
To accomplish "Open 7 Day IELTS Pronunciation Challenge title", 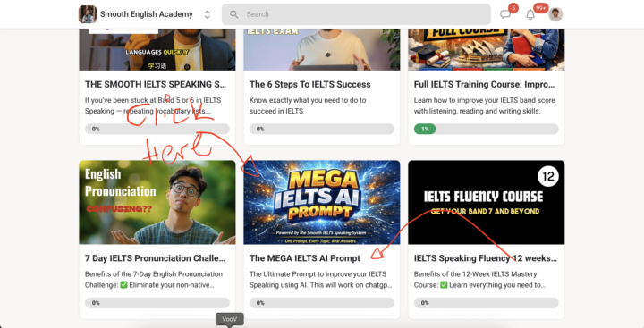I will tap(155, 258).
